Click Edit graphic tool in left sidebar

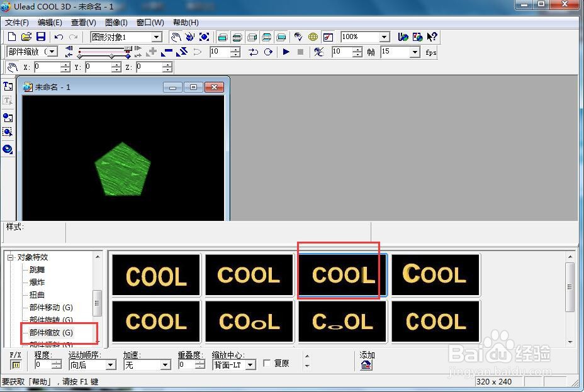click(x=8, y=132)
